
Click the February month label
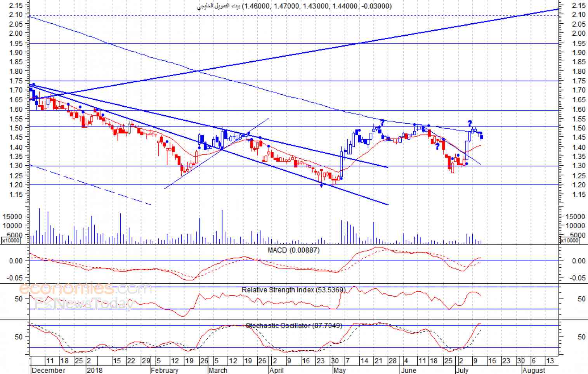coord(164,370)
